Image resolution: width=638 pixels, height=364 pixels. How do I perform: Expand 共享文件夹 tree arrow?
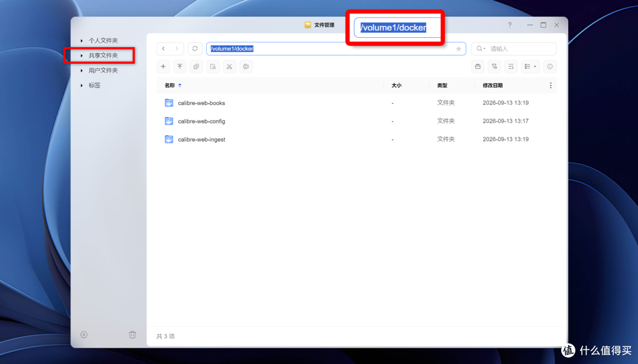click(82, 55)
